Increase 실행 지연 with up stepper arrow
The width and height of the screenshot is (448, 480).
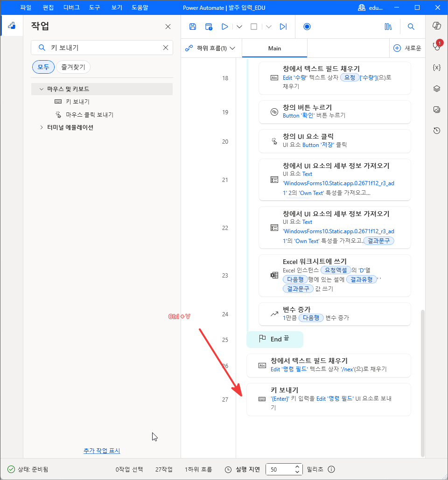click(297, 466)
